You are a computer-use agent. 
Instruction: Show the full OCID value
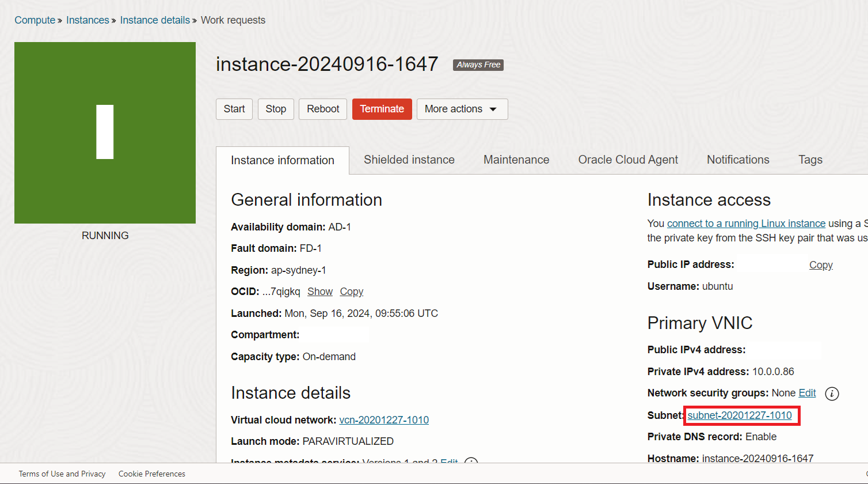pyautogui.click(x=320, y=292)
